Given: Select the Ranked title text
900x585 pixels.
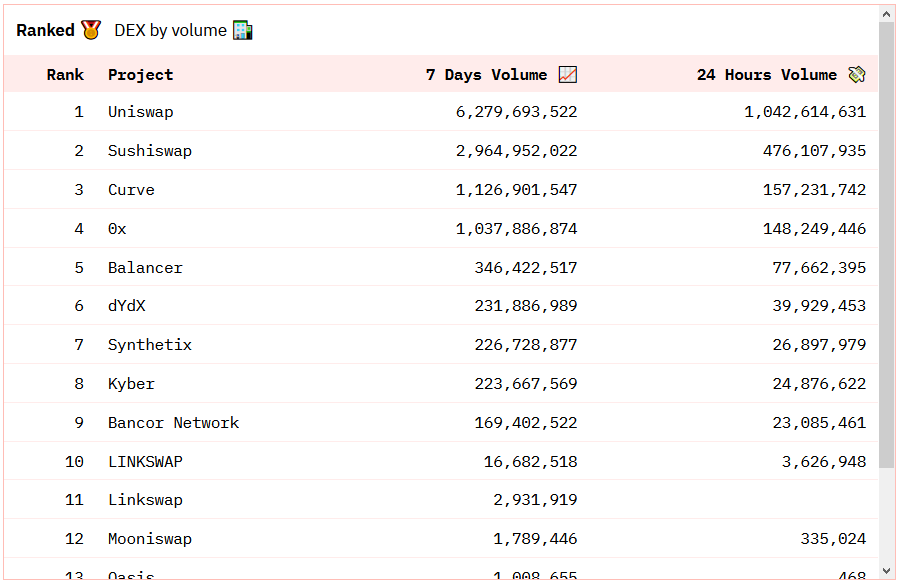Looking at the screenshot, I should [x=45, y=30].
